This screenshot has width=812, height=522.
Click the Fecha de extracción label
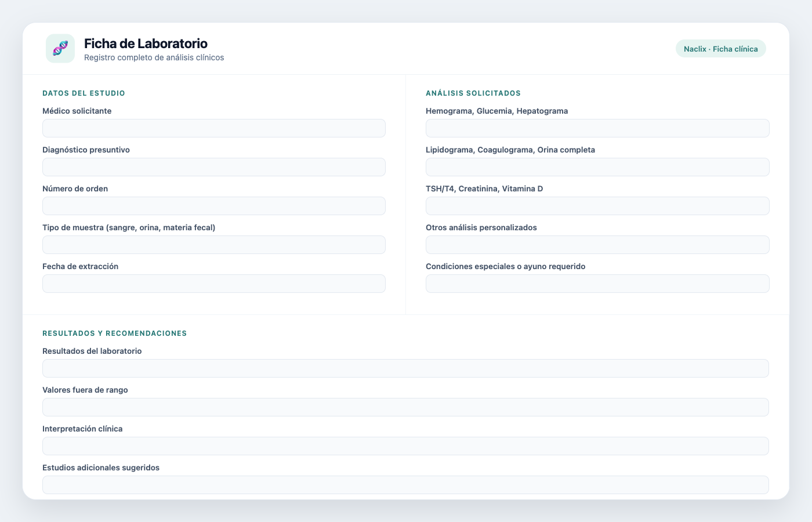(81, 266)
